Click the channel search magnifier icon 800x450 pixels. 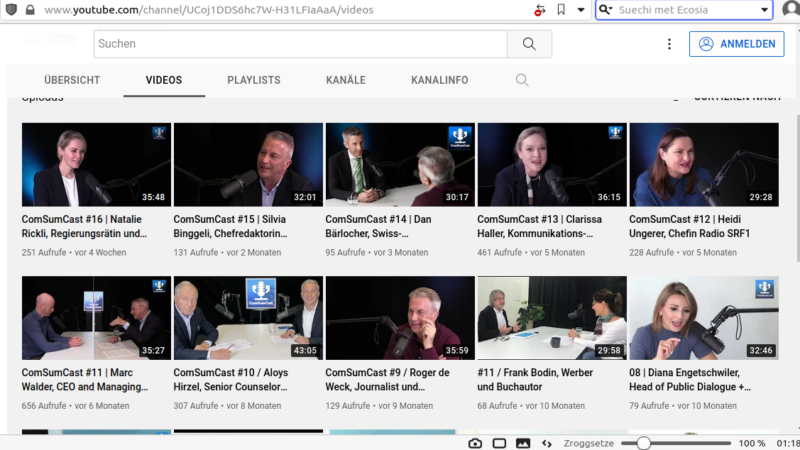pyautogui.click(x=522, y=80)
